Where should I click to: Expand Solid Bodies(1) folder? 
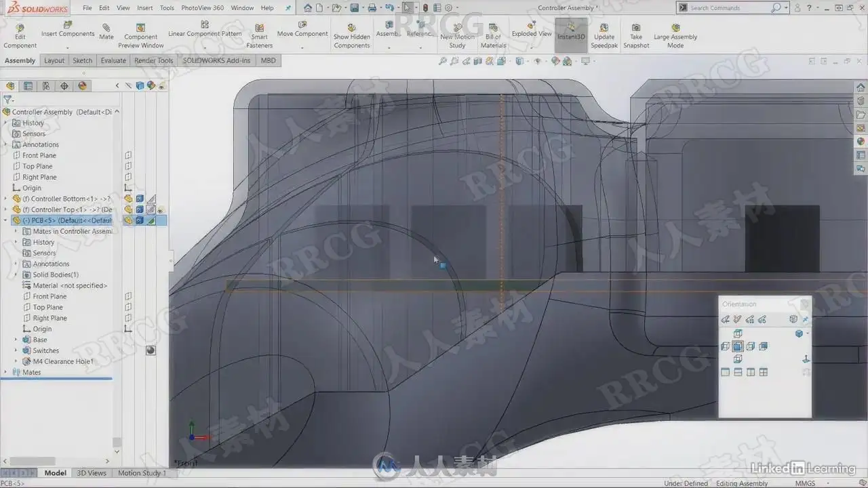[x=16, y=274]
